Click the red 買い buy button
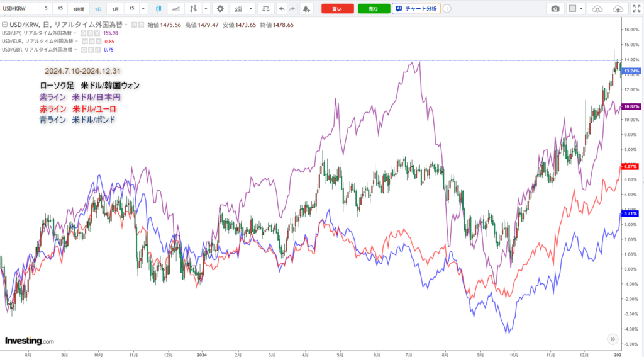 337,9
